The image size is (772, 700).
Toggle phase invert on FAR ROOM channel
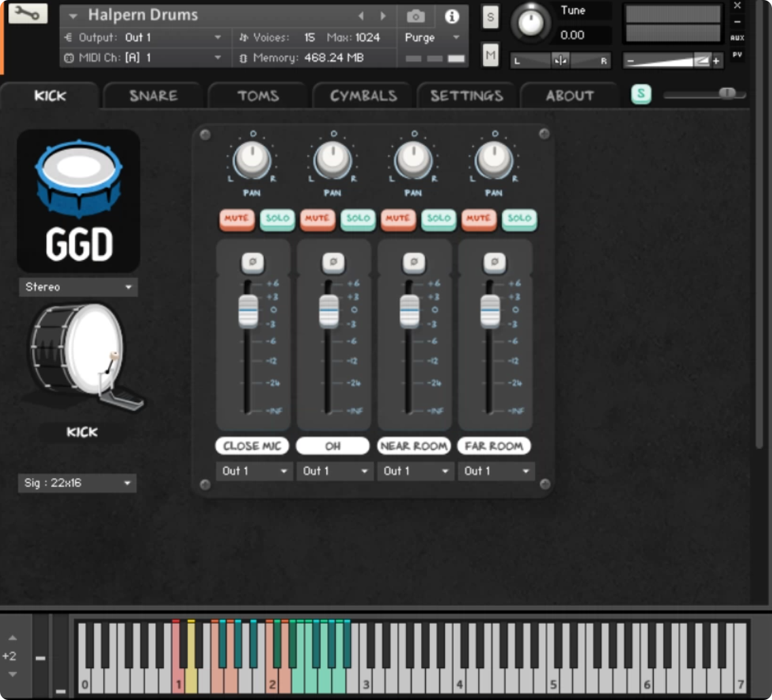[494, 262]
